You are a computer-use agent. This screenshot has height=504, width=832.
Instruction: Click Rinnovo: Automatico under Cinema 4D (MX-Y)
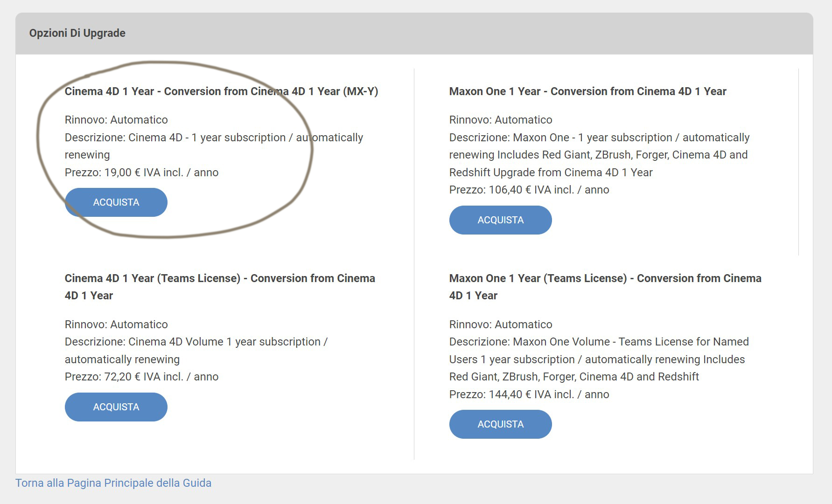click(x=116, y=120)
